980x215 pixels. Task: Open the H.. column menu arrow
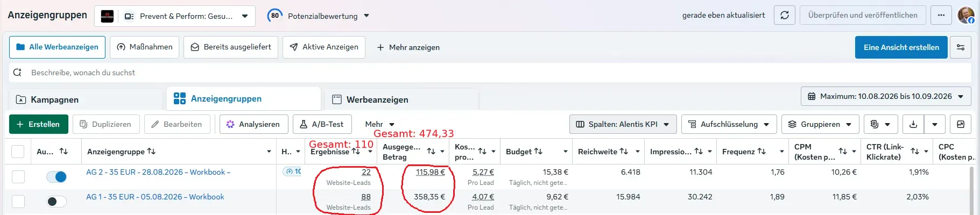coord(298,152)
